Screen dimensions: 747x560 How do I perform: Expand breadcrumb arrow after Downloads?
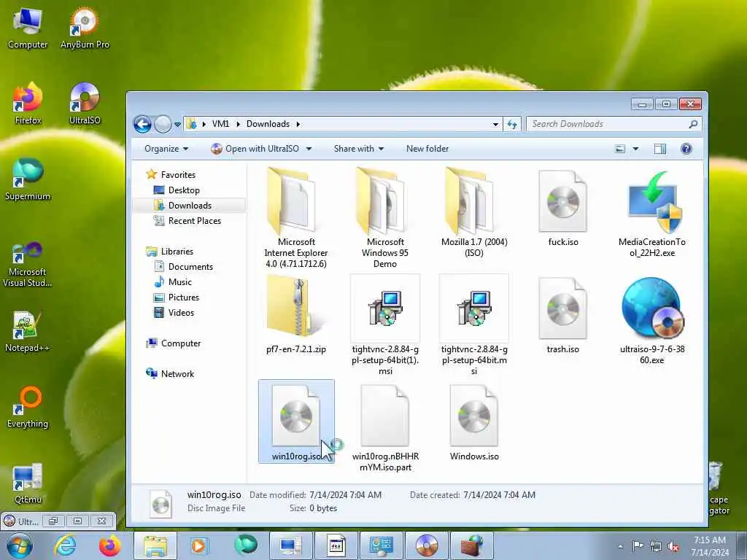(x=298, y=124)
